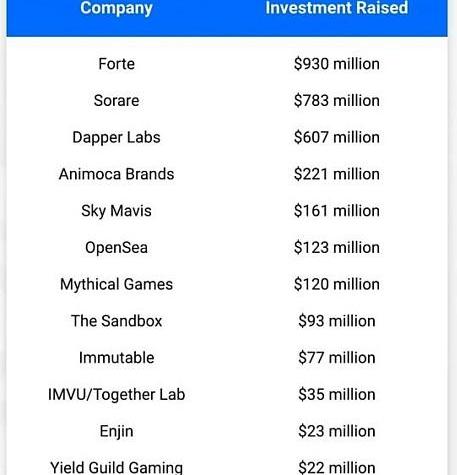
Task: Click Mythical Games in the table
Action: click(116, 285)
